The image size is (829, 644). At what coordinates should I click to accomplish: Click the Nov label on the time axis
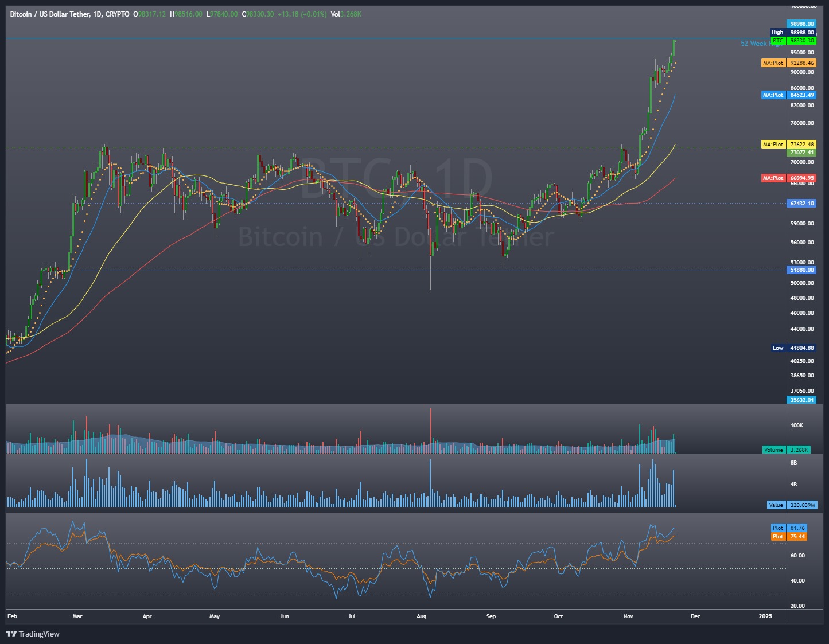tap(628, 616)
